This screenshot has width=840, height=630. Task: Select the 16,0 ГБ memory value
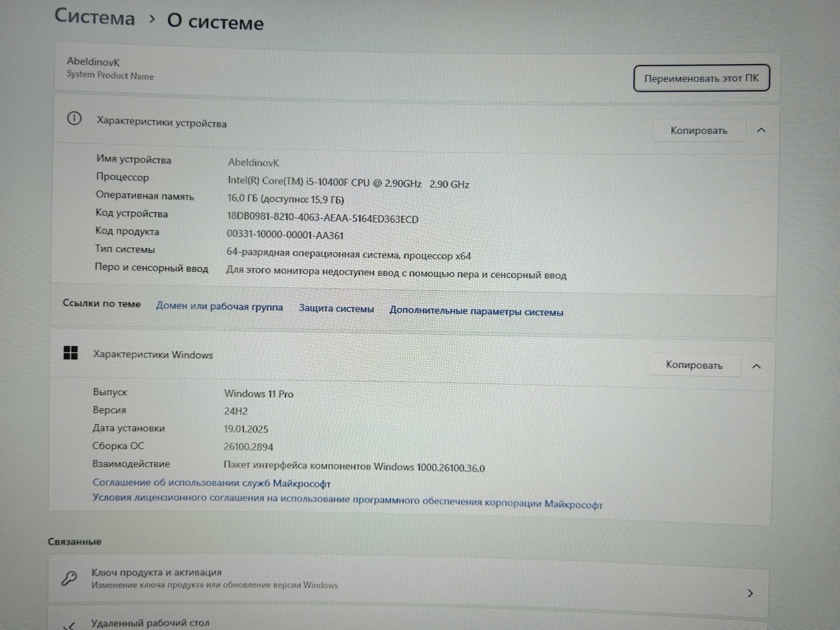pos(286,199)
